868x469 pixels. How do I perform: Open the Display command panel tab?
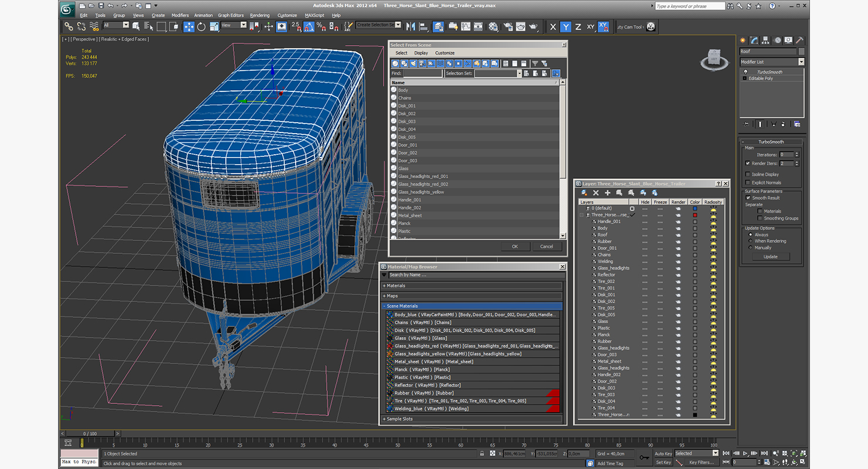click(789, 40)
